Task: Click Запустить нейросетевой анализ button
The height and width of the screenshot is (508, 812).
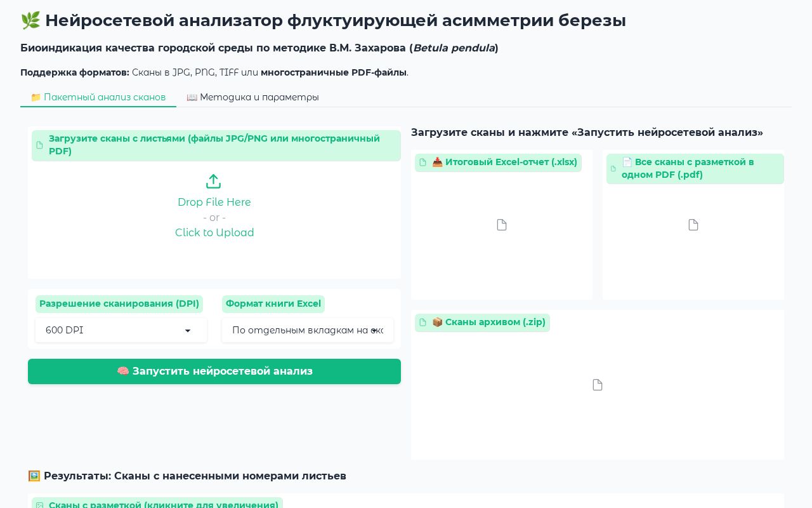Action: (214, 371)
